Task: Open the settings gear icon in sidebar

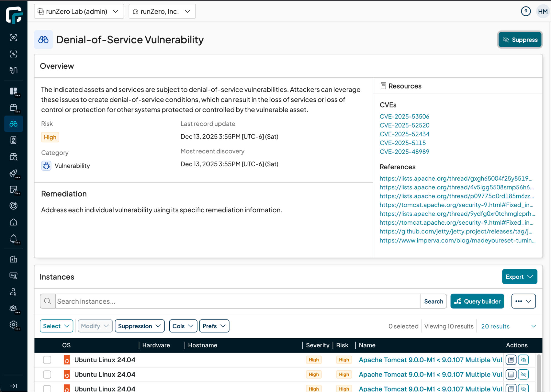Action: [14, 325]
